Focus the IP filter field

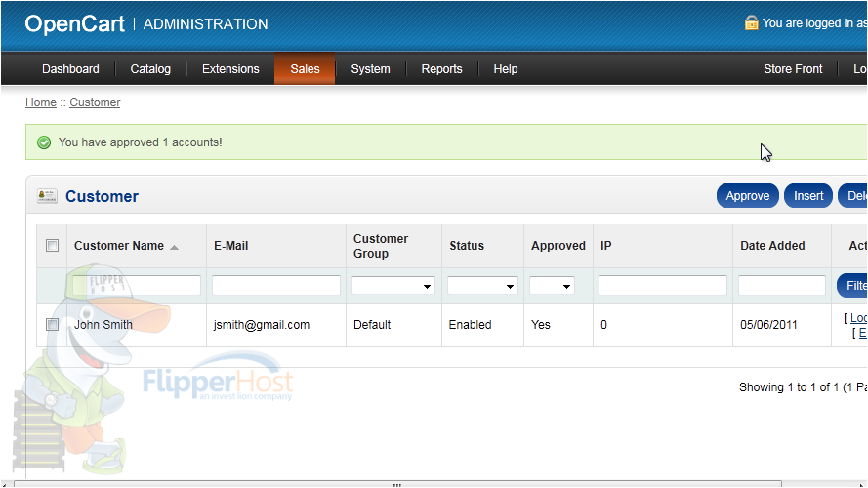pyautogui.click(x=663, y=286)
